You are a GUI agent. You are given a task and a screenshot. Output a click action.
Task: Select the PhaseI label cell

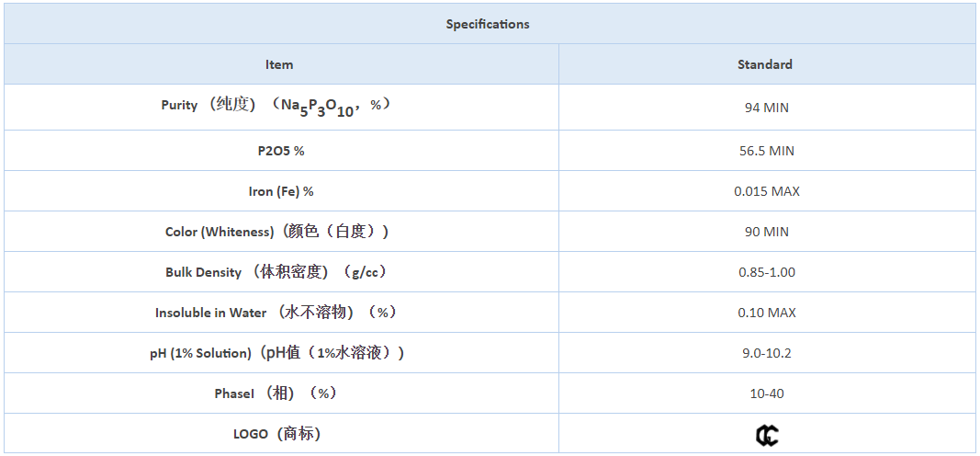(276, 393)
